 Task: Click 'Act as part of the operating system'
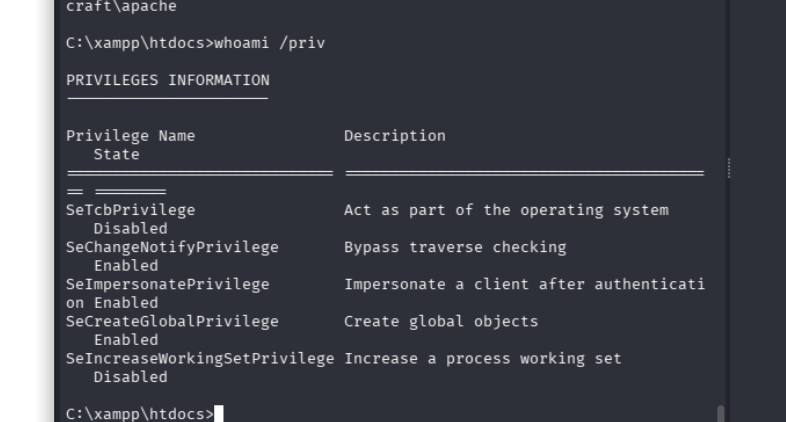pyautogui.click(x=506, y=210)
